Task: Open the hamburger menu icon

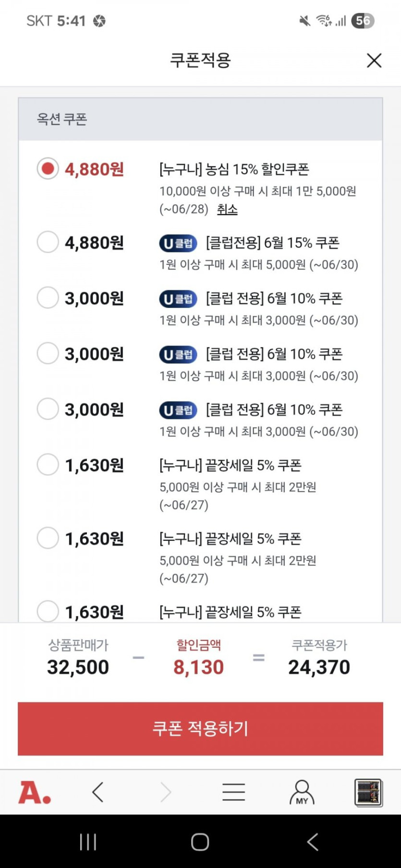Action: [x=233, y=792]
